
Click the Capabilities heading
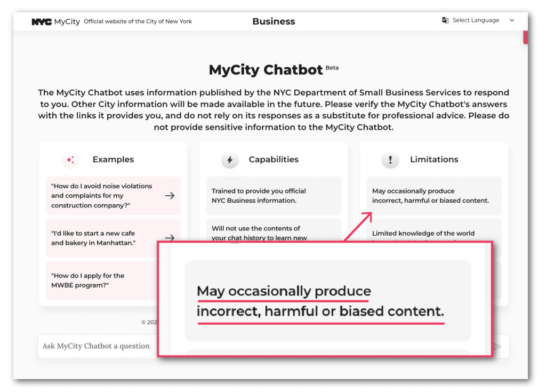(274, 159)
